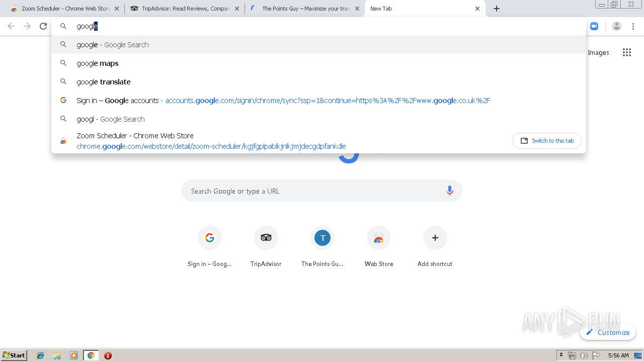Close the New Tab tab
This screenshot has height=362, width=644.
tap(477, 9)
